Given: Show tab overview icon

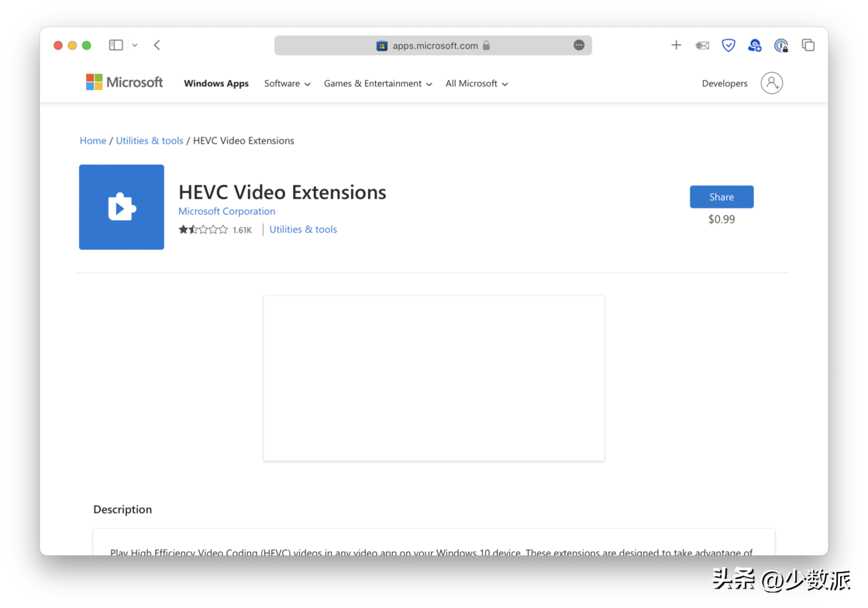Looking at the screenshot, I should [x=808, y=46].
